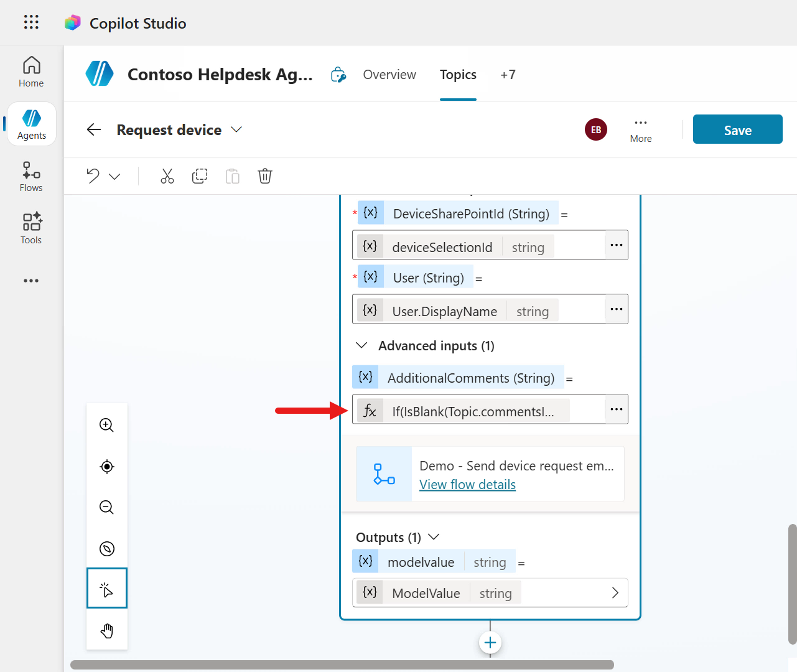
Task: Select the Cut tool in the toolbar
Action: point(167,176)
